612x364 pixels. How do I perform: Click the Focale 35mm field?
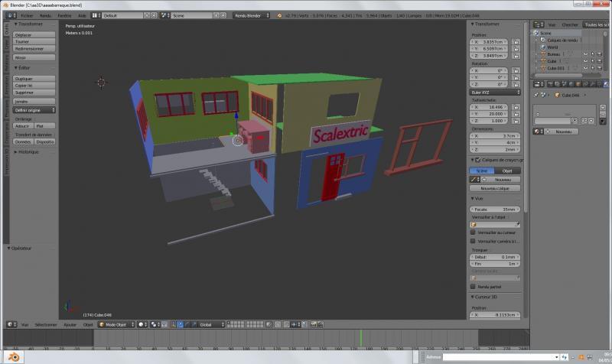coord(495,209)
